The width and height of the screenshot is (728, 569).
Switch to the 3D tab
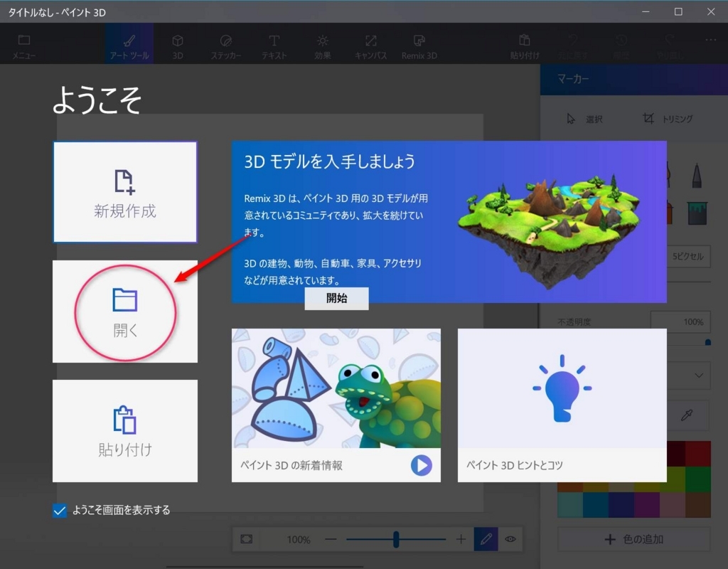[x=177, y=46]
